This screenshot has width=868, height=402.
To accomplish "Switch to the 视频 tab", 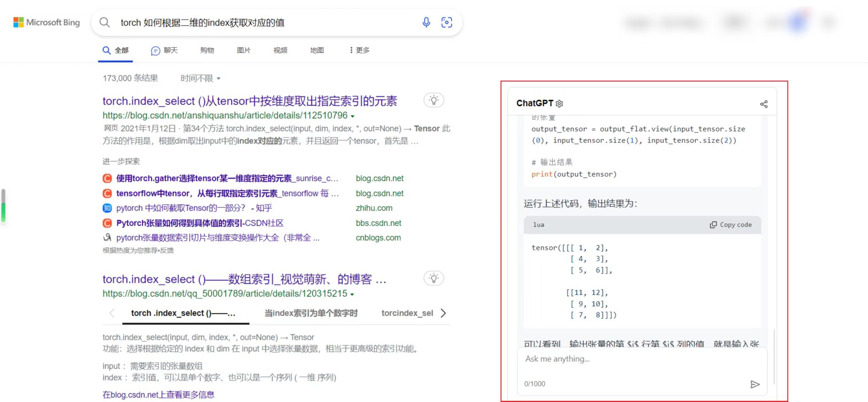I will point(280,50).
